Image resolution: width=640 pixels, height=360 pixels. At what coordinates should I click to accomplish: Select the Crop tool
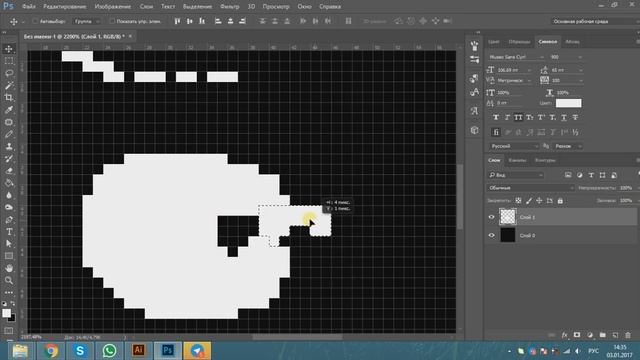(9, 98)
